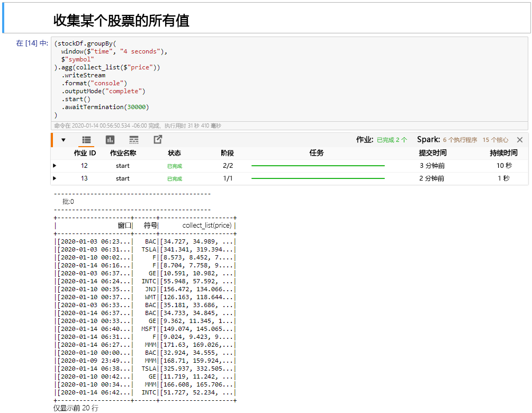Click the INTC row with 51.727 prices
Screen dimensions: 532x413
click(x=145, y=392)
